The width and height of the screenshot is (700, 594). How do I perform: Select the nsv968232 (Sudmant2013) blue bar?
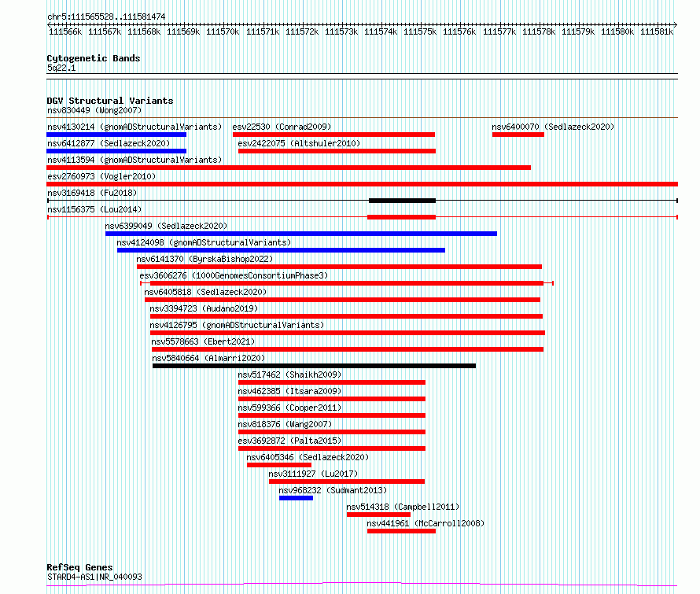click(296, 498)
